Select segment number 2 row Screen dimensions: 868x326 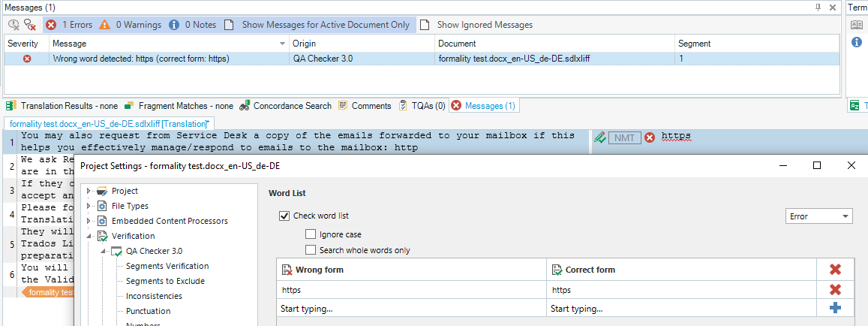click(x=11, y=166)
